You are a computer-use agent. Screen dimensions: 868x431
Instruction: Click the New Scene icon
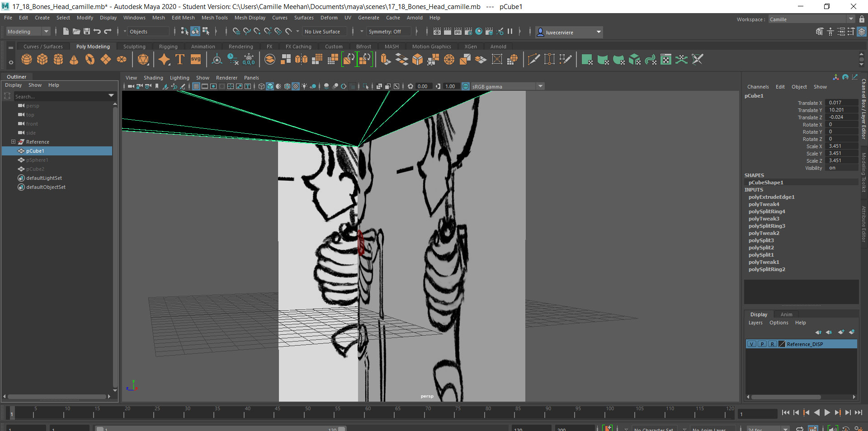tap(66, 31)
